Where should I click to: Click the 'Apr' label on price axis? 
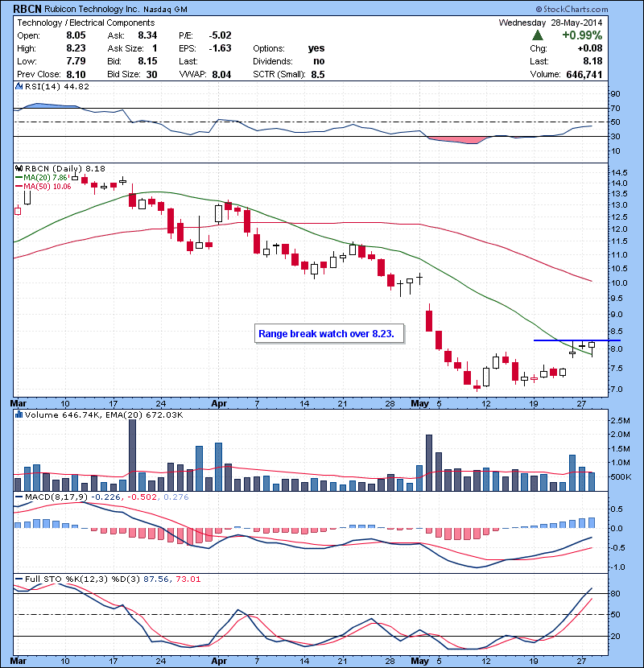click(x=219, y=403)
